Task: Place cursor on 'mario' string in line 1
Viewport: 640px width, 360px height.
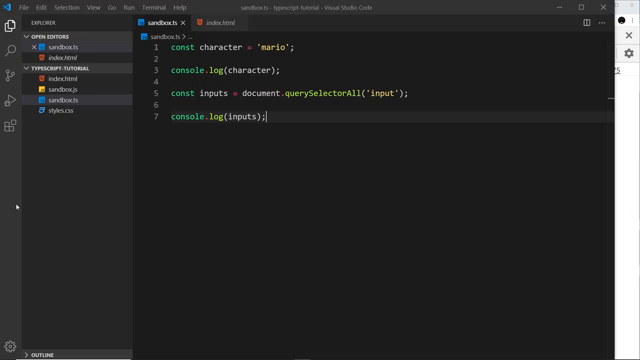Action: pos(273,47)
